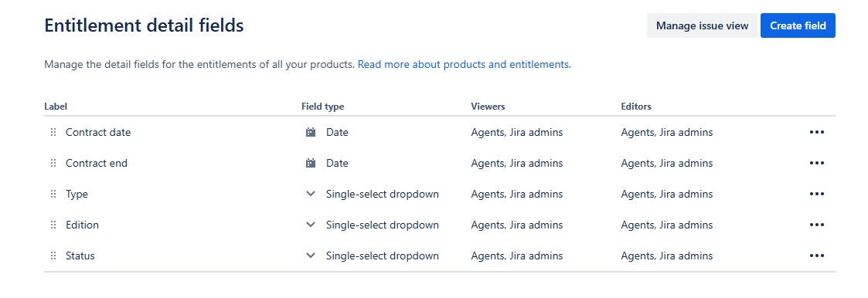868x298 pixels.
Task: Click the calendar icon in Contract date row
Action: [x=311, y=132]
